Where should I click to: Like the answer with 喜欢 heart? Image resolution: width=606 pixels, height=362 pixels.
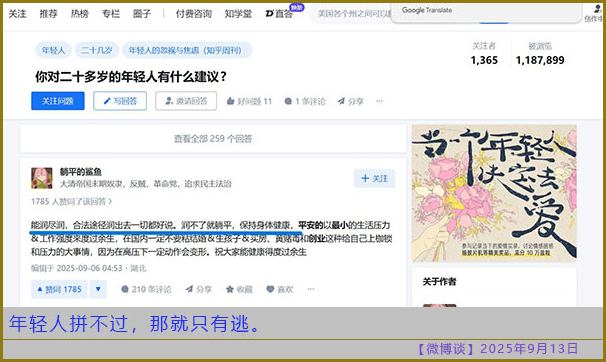click(x=280, y=289)
